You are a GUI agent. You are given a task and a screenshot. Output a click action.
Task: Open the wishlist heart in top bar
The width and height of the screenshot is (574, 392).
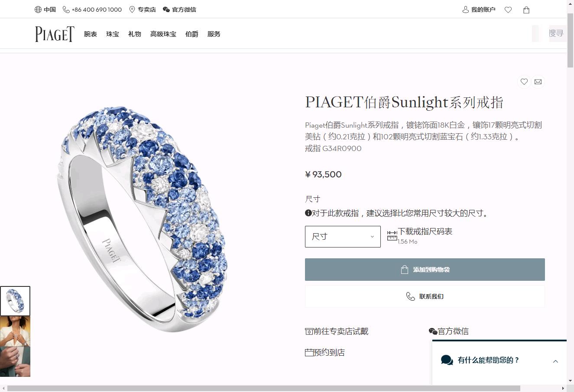tap(508, 10)
